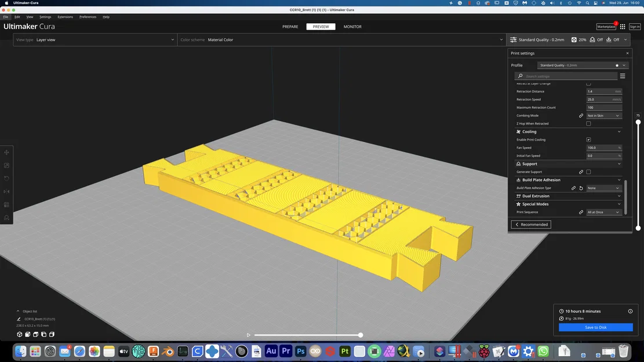Open Photoshop from the dock
This screenshot has height=362, width=644.
click(301, 352)
